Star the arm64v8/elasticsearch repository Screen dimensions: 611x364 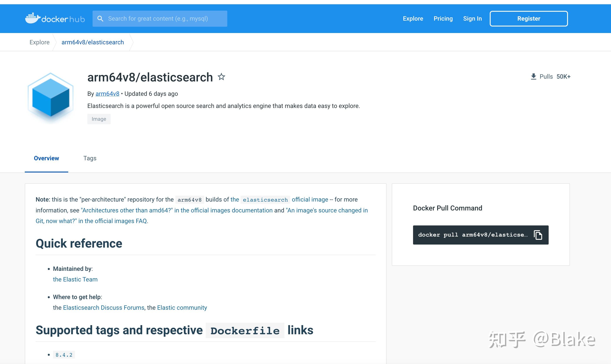click(221, 77)
